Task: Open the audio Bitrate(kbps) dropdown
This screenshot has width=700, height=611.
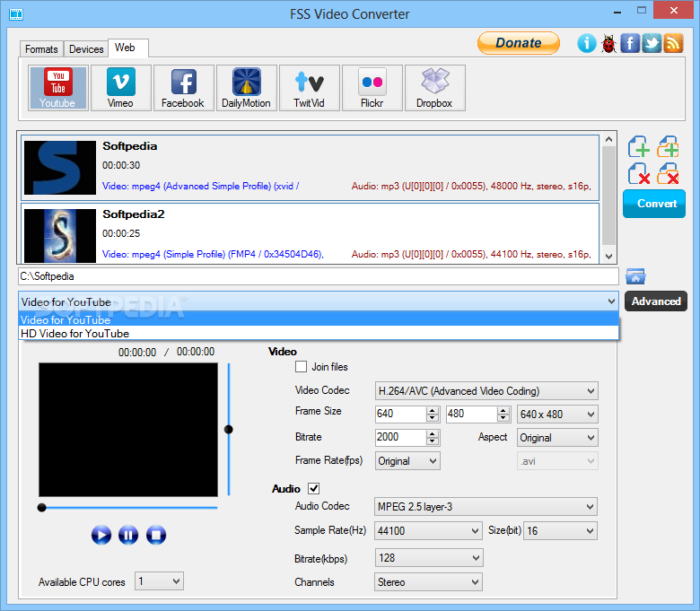Action: pos(429,558)
